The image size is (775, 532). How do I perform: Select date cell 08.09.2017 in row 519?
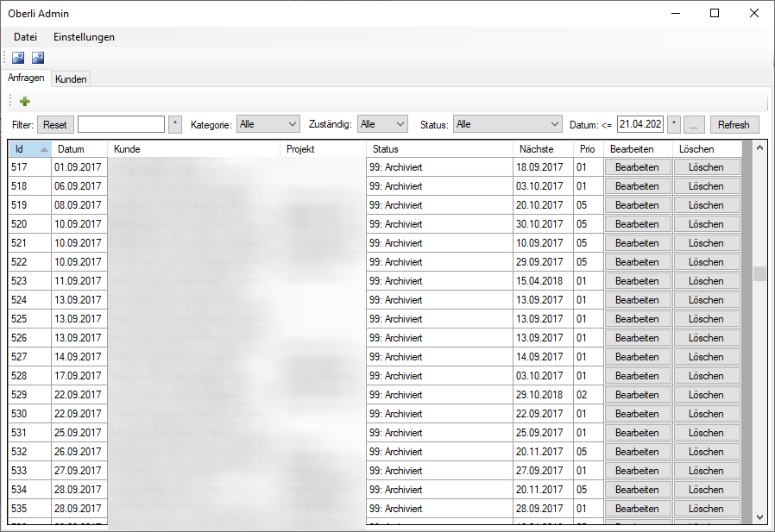[x=79, y=205]
